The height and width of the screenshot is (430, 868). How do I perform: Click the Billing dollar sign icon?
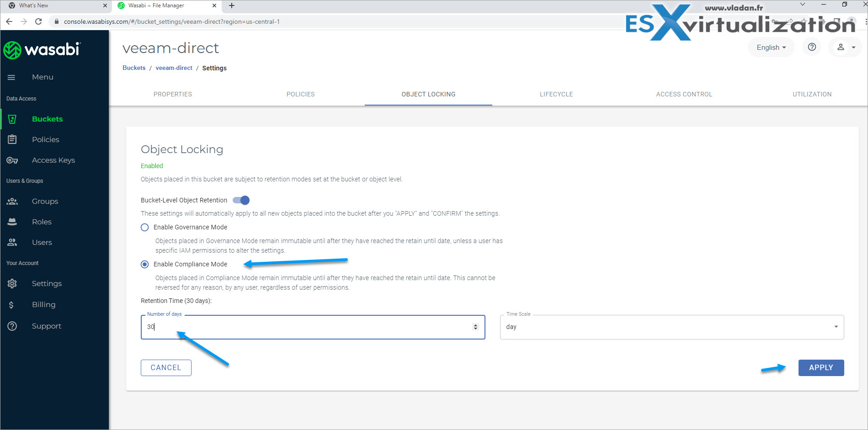pyautogui.click(x=11, y=305)
